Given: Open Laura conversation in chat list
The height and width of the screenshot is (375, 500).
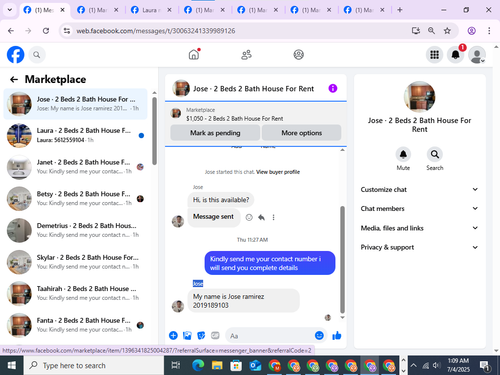Looking at the screenshot, I should pyautogui.click(x=75, y=135).
